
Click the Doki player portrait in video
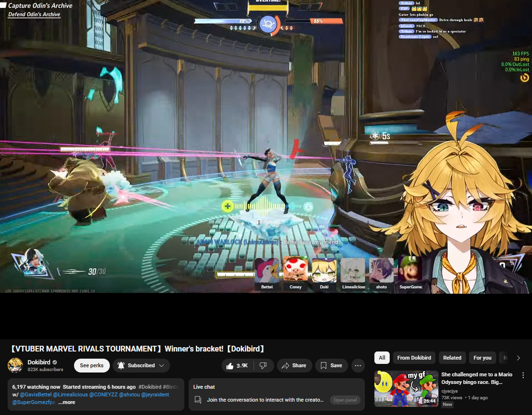324,270
